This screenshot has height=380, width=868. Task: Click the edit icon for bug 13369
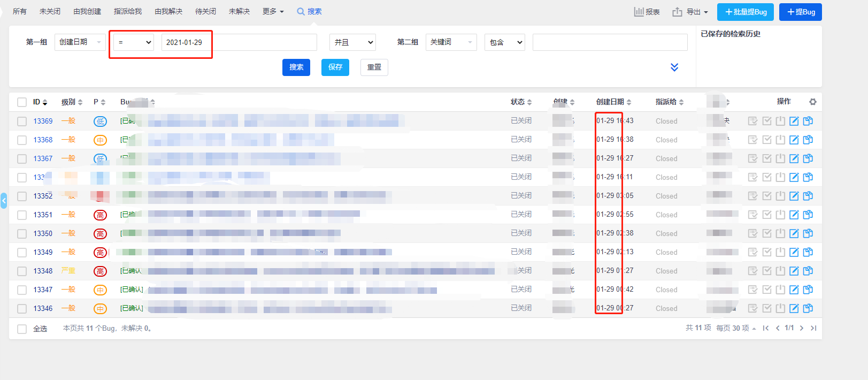click(x=794, y=121)
